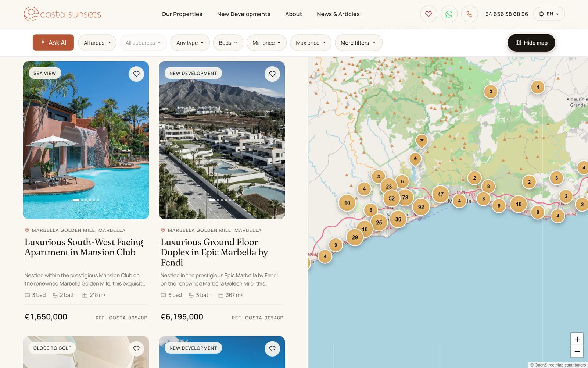The height and width of the screenshot is (368, 588).
Task: Select map cluster marker 29
Action: (x=355, y=237)
